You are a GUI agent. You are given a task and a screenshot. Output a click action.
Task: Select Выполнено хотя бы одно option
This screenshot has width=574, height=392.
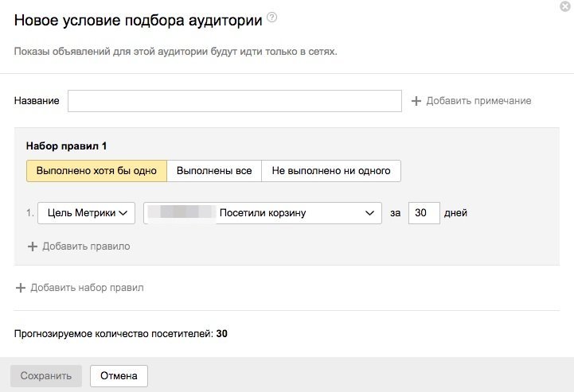coord(96,171)
